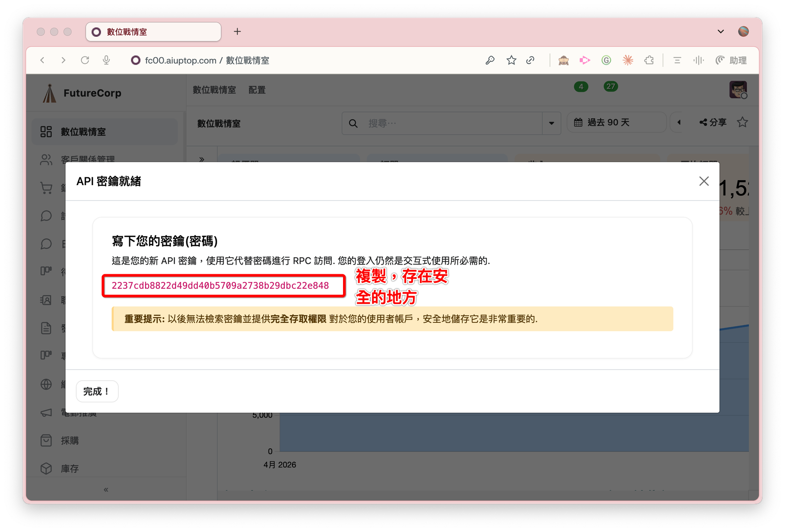Click the sidebar megaphone icon
Screen dimensions: 785x532
[x=46, y=413]
